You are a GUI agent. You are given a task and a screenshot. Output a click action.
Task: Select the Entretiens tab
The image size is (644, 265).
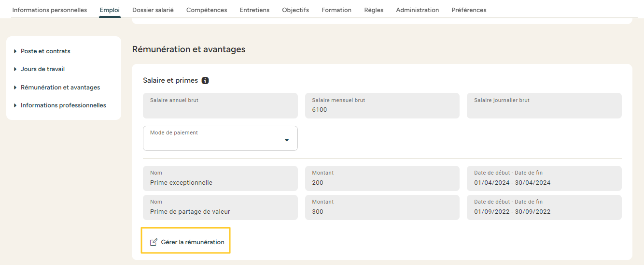254,10
